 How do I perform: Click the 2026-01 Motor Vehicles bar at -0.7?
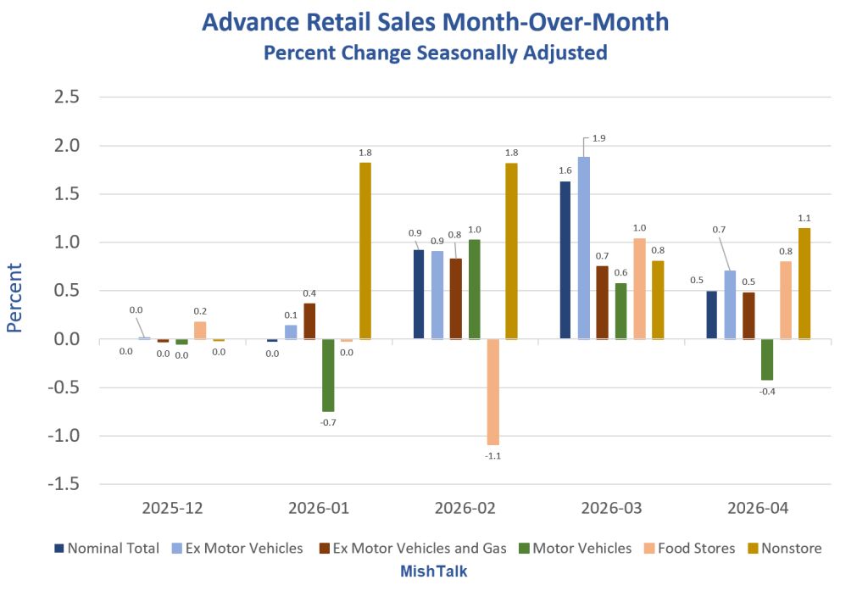point(328,375)
